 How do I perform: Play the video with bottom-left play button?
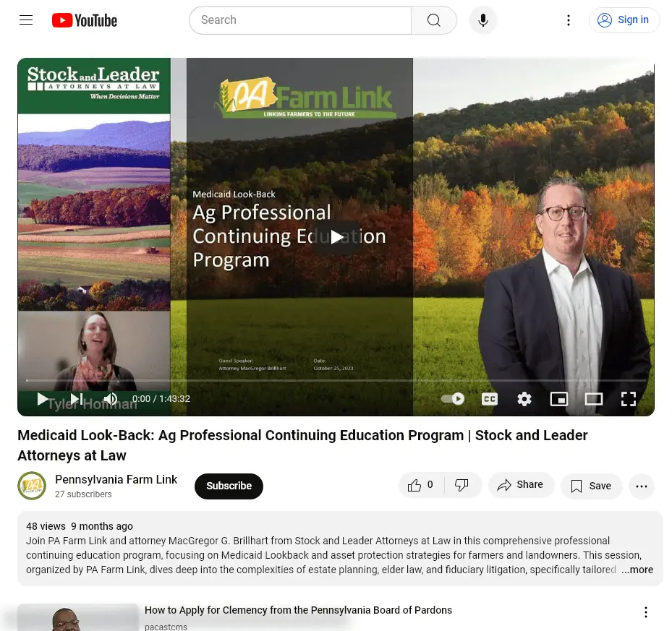click(43, 399)
